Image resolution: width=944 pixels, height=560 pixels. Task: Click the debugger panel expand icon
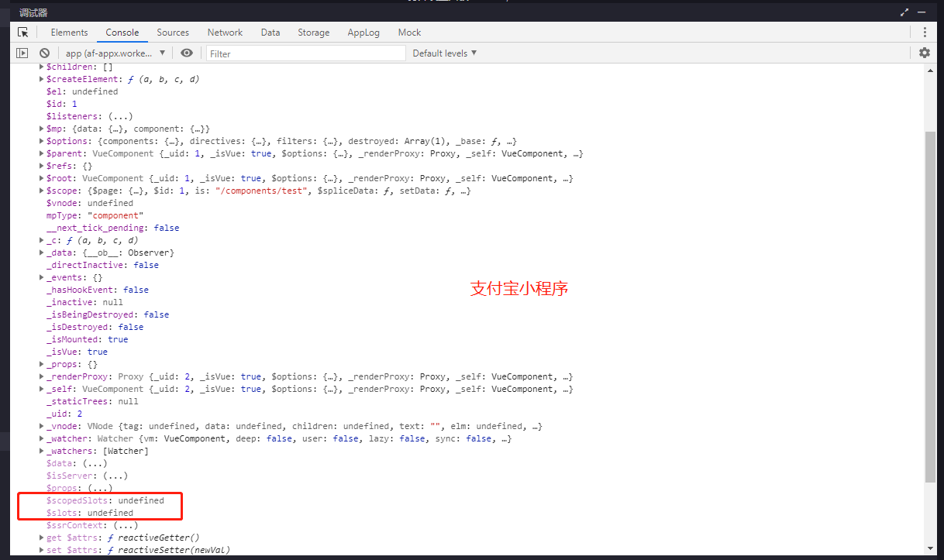point(904,12)
